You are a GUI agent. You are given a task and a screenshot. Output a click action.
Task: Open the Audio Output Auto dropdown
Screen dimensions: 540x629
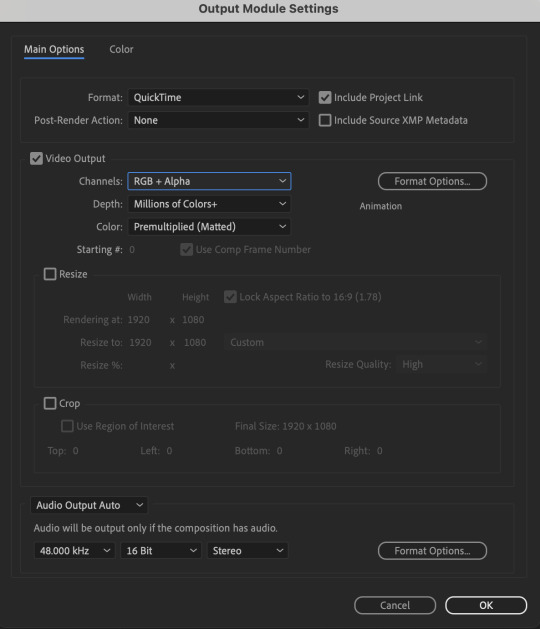click(x=89, y=505)
